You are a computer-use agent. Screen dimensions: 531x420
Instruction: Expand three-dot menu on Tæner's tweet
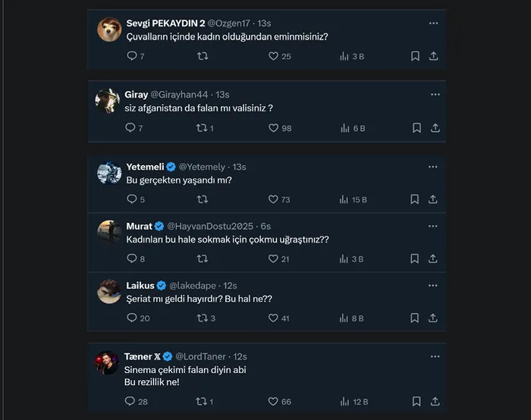434,356
